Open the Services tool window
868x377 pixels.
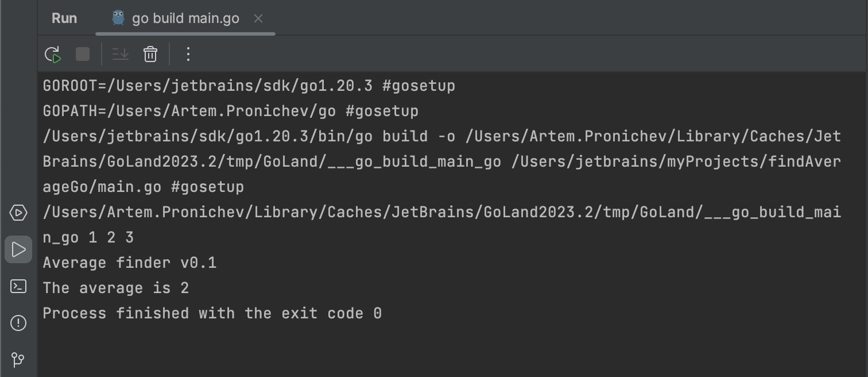(18, 213)
